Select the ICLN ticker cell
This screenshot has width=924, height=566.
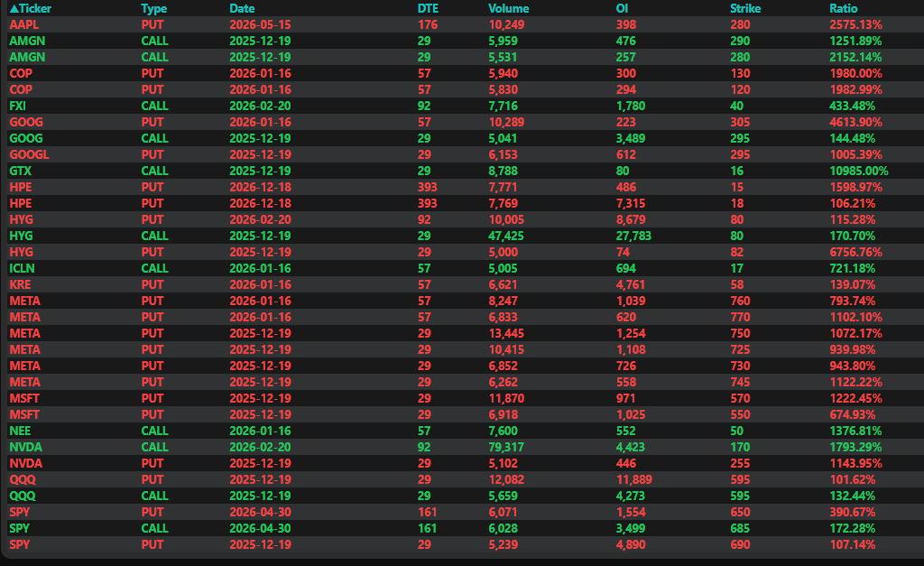tap(22, 268)
